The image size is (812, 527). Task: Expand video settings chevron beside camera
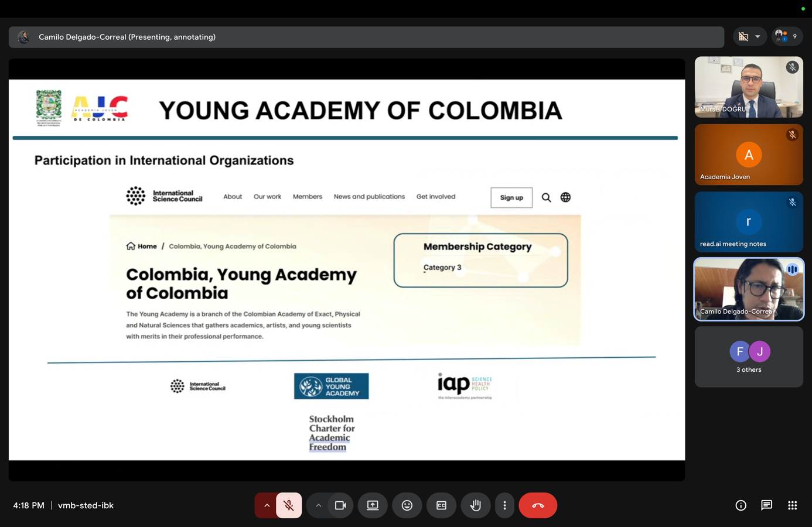point(318,505)
